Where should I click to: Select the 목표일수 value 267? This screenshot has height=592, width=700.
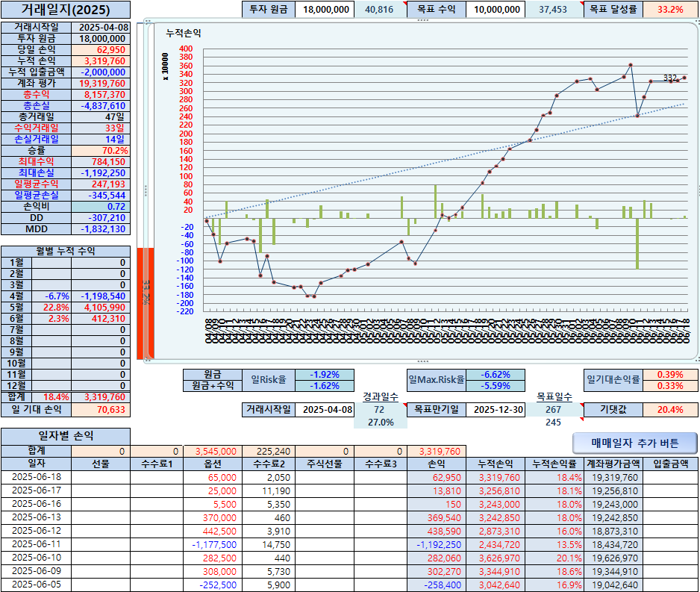coord(554,409)
